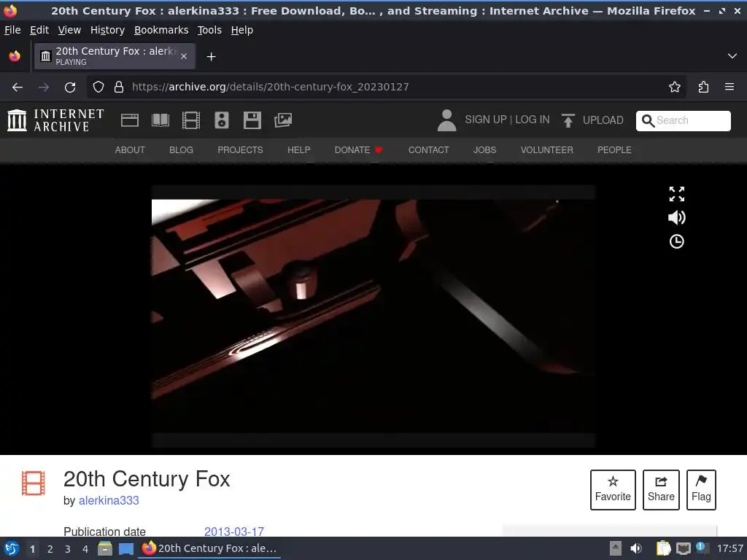Switch to workspace 2 in taskbar
The height and width of the screenshot is (560, 747).
50,549
